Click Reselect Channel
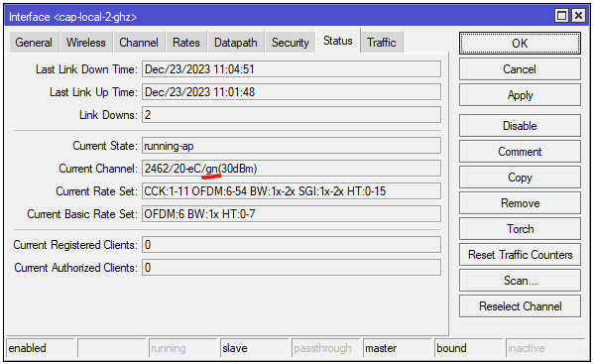 pos(520,306)
